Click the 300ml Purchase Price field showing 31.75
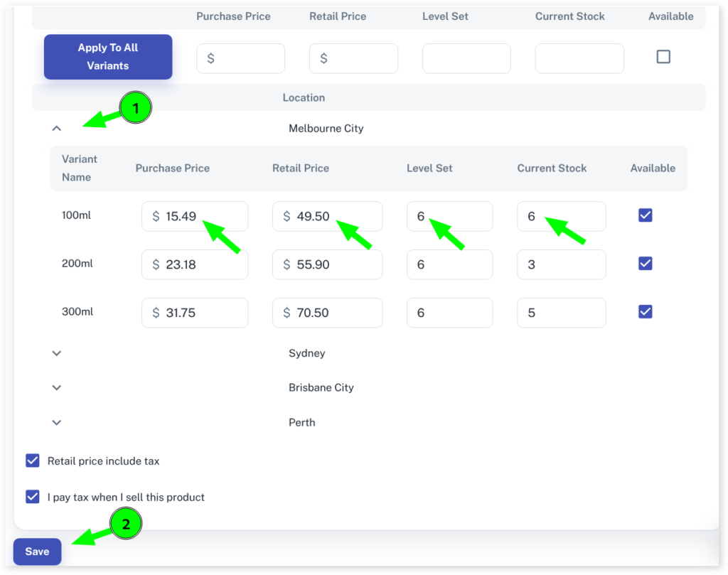Viewport: 728px width, 575px height. [203, 313]
